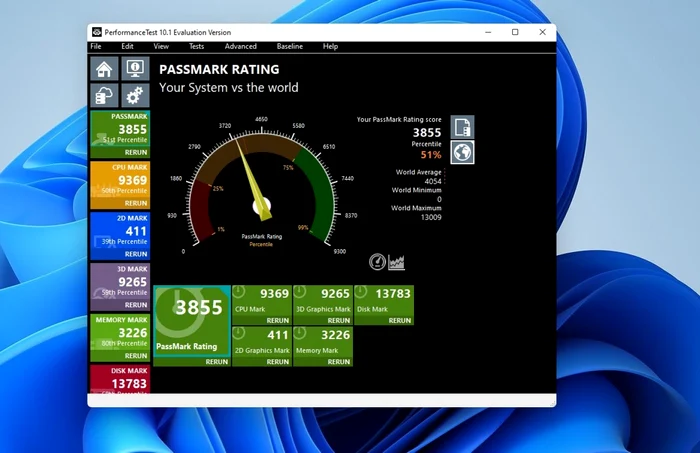Open the Edit menu
The width and height of the screenshot is (700, 453).
pyautogui.click(x=127, y=46)
